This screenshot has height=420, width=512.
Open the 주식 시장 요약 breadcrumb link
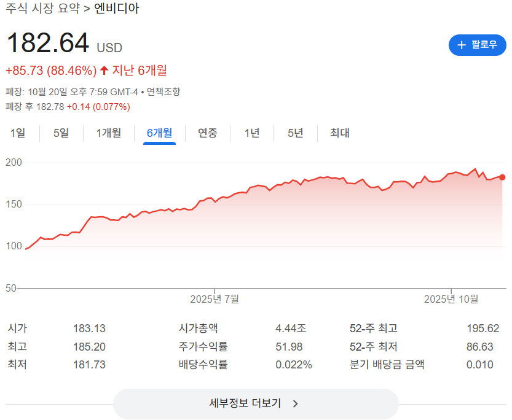(43, 10)
